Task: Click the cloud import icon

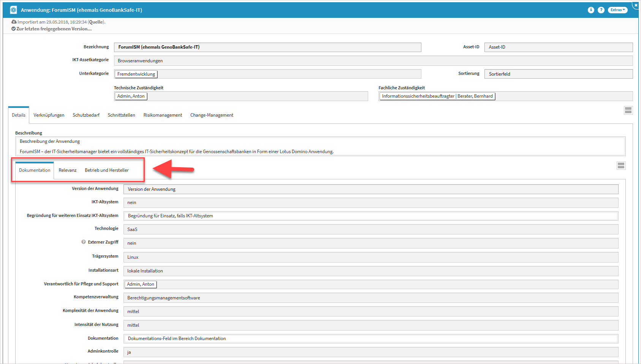Action: (14, 22)
